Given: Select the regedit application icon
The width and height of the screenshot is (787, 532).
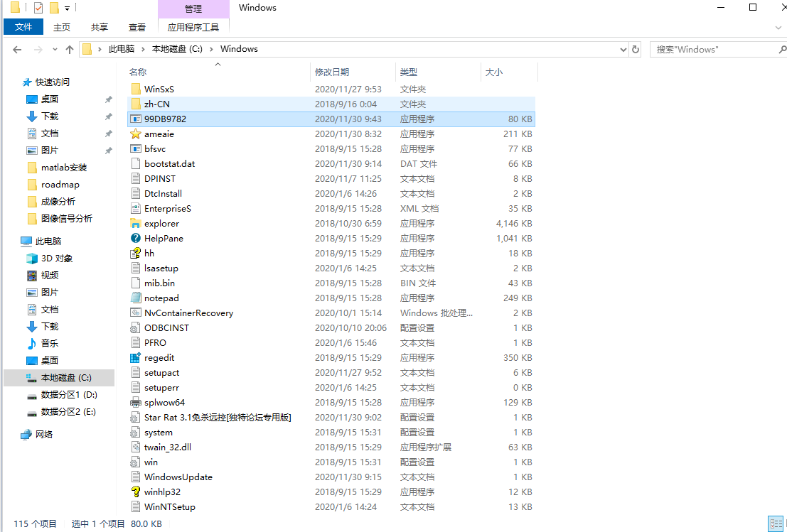Looking at the screenshot, I should coord(136,357).
